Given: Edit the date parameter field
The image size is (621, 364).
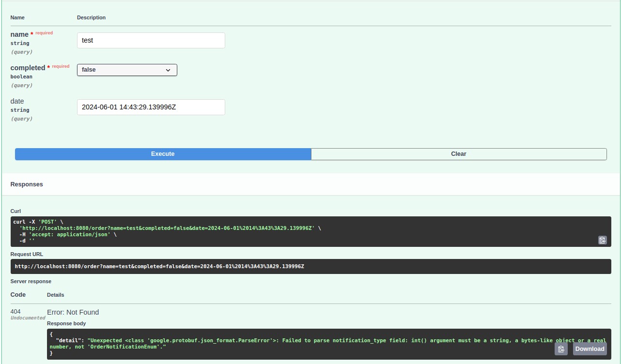Looking at the screenshot, I should tap(151, 107).
